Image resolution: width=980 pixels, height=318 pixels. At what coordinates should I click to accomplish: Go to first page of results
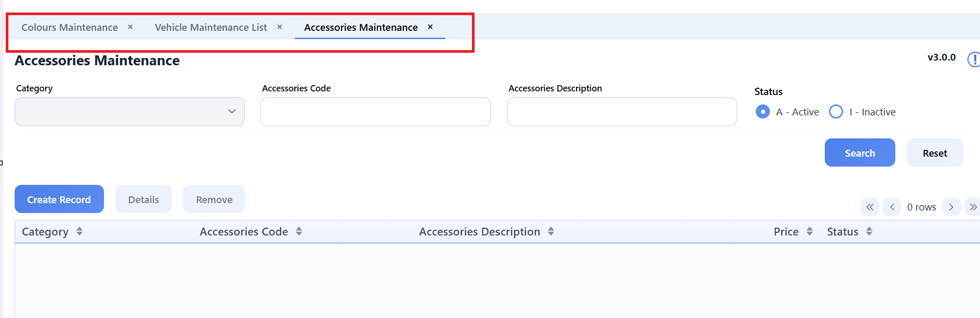point(870,207)
